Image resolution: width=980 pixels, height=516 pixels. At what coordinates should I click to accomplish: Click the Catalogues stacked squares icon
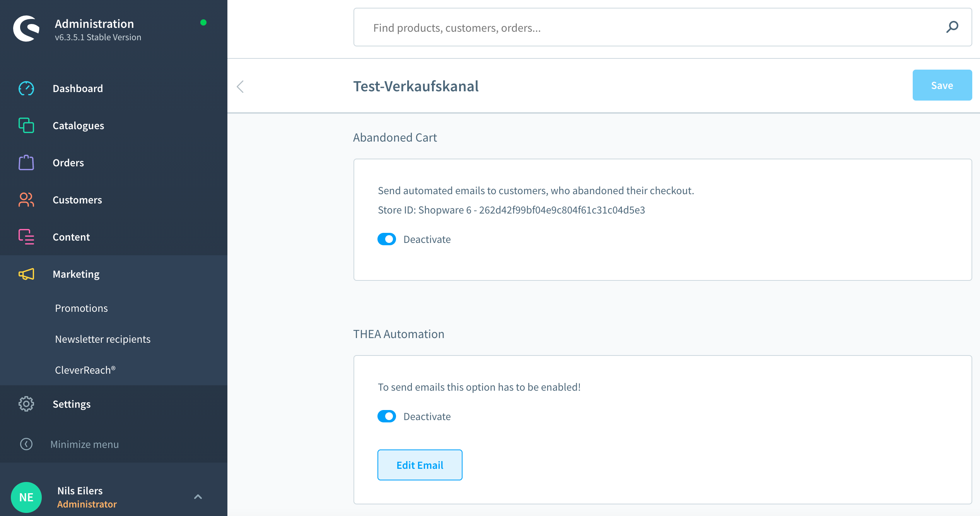[26, 126]
